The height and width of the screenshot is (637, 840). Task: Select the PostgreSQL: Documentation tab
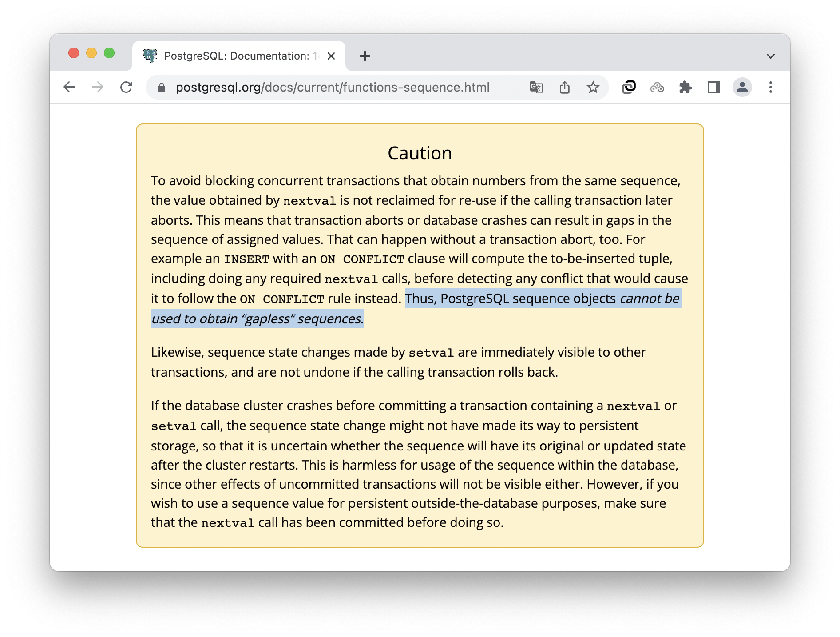pos(239,56)
